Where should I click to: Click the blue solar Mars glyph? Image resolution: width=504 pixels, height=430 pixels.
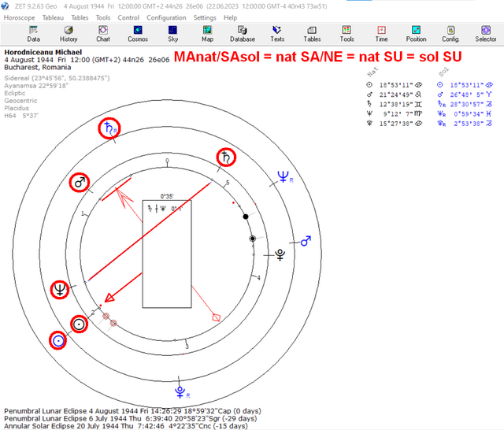[x=306, y=241]
